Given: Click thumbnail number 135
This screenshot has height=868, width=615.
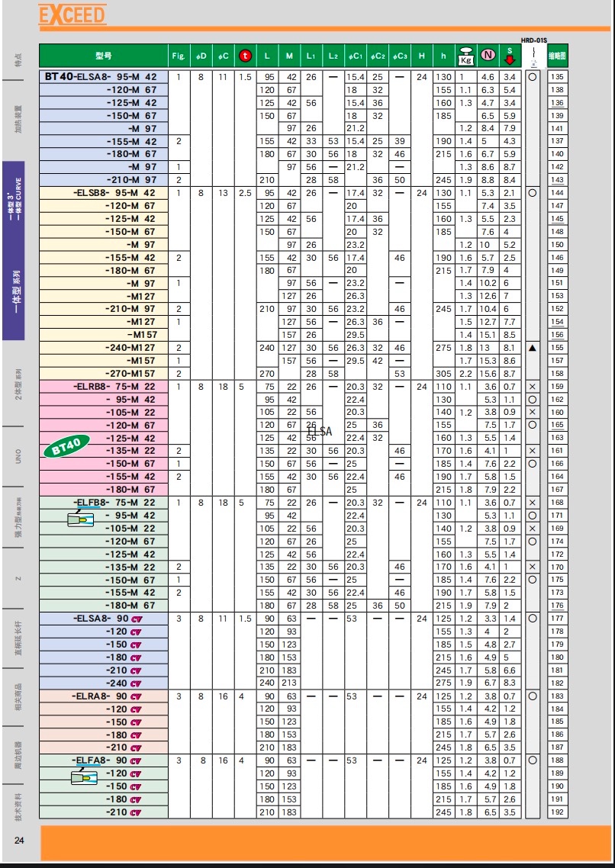Looking at the screenshot, I should pos(558,77).
